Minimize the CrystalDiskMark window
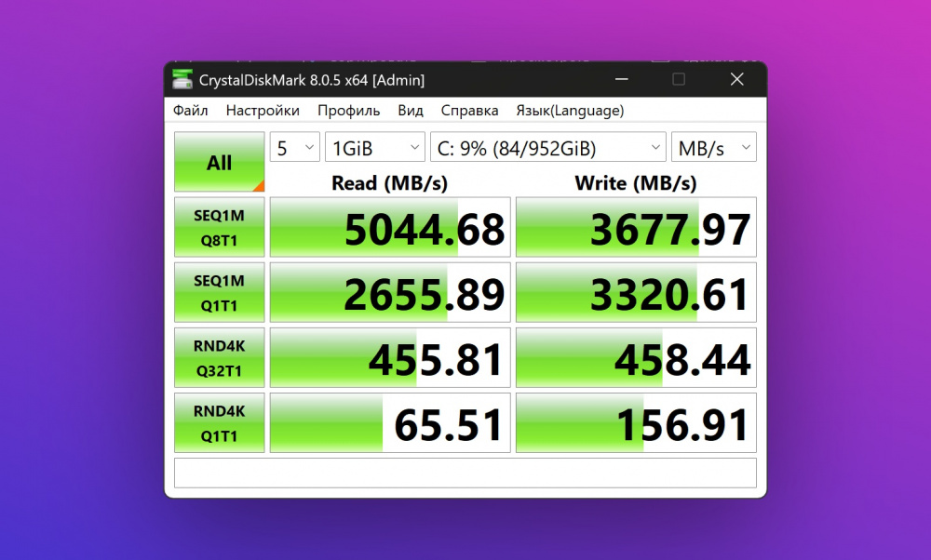This screenshot has height=560, width=931. pos(622,79)
